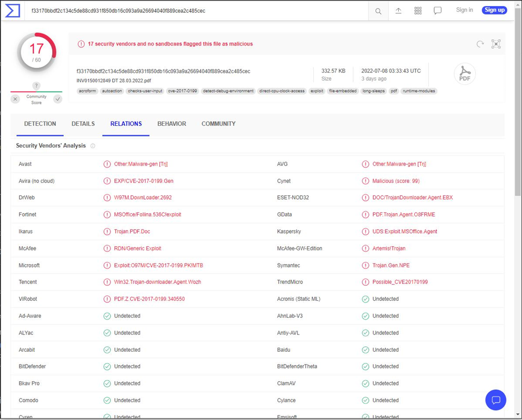This screenshot has height=420, width=522.
Task: Click the alert icon for Kaspersky detection
Action: pyautogui.click(x=365, y=231)
